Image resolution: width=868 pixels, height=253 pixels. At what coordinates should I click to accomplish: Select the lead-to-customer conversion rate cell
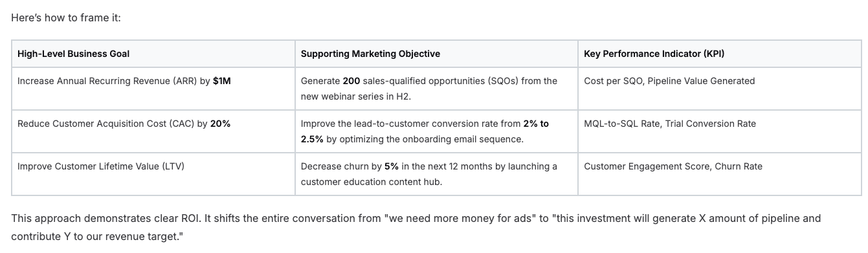tap(436, 131)
